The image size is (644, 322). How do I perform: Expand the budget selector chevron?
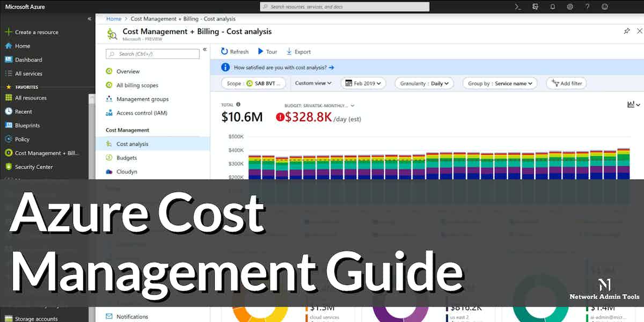(x=353, y=106)
